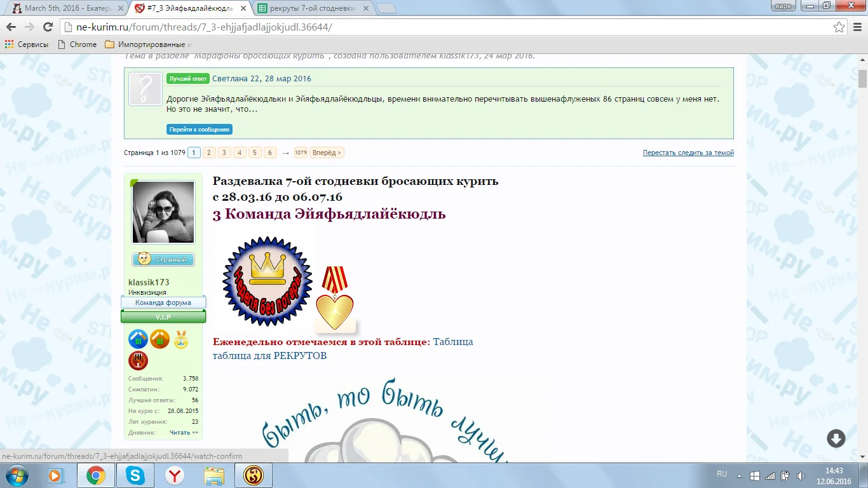The height and width of the screenshot is (488, 868).
Task: Go back to the previous page
Action: point(11,27)
